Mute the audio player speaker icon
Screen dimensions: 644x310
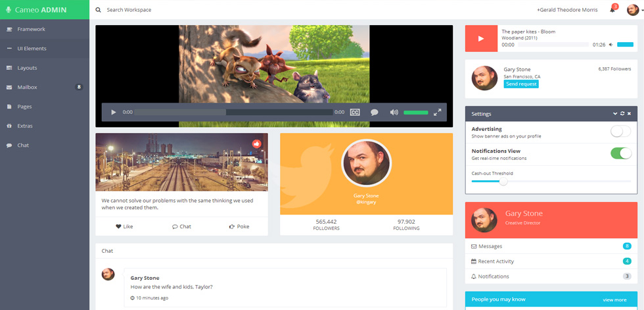coord(611,44)
